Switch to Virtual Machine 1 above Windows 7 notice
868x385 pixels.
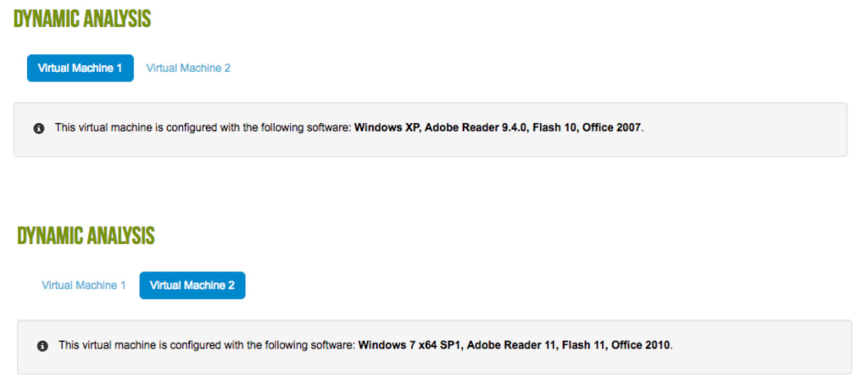[x=84, y=286]
